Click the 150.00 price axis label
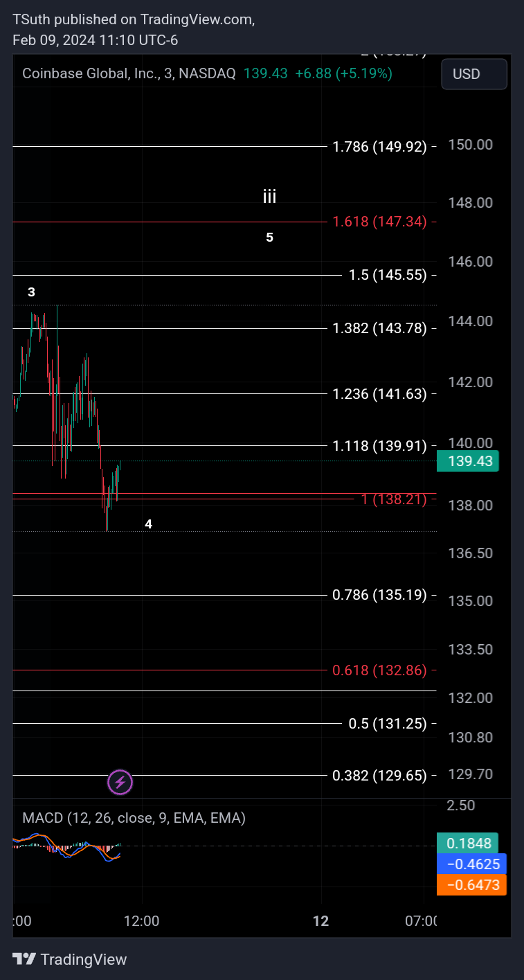524x980 pixels. click(x=470, y=145)
